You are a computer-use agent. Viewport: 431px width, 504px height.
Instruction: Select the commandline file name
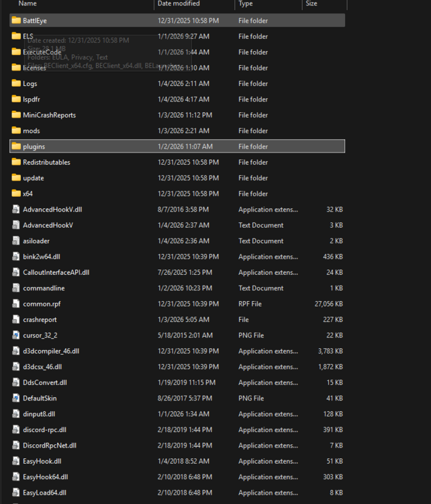pyautogui.click(x=44, y=288)
